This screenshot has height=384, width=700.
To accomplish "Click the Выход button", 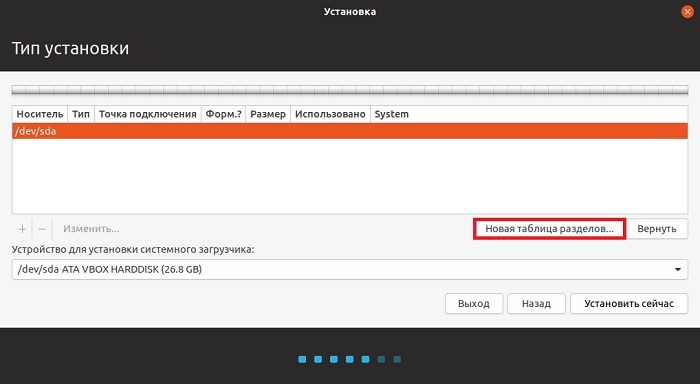I will 474,304.
